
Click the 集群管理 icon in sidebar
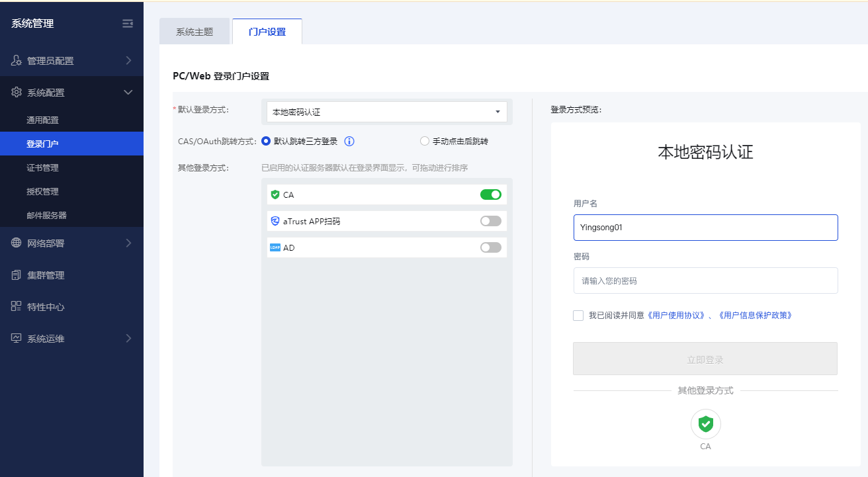17,275
